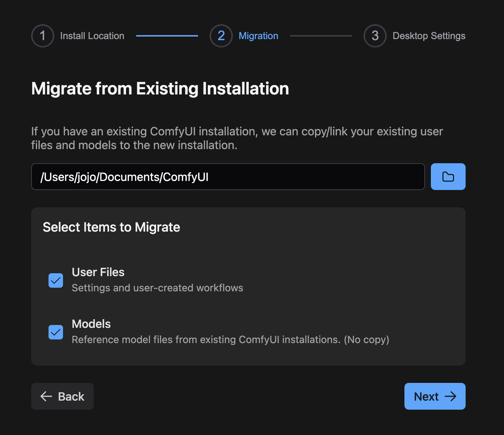504x435 pixels.
Task: Focus the ComfyUI installation path field
Action: tap(228, 177)
